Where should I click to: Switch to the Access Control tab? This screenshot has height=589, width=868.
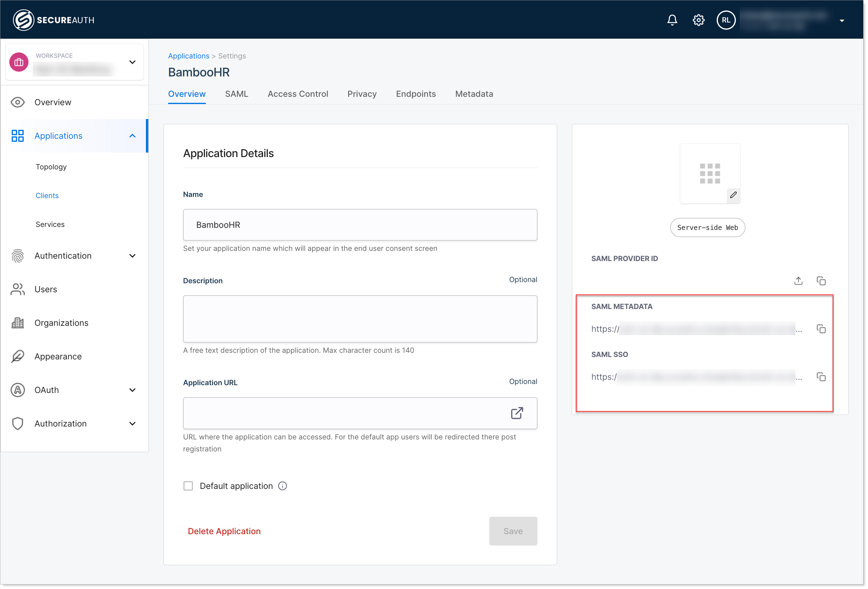[298, 94]
